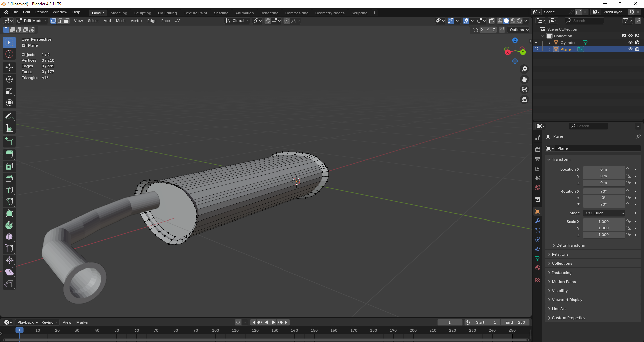Open the Modifiers wrench properties tab
Viewport: 644px width, 342px height.
coord(538,221)
